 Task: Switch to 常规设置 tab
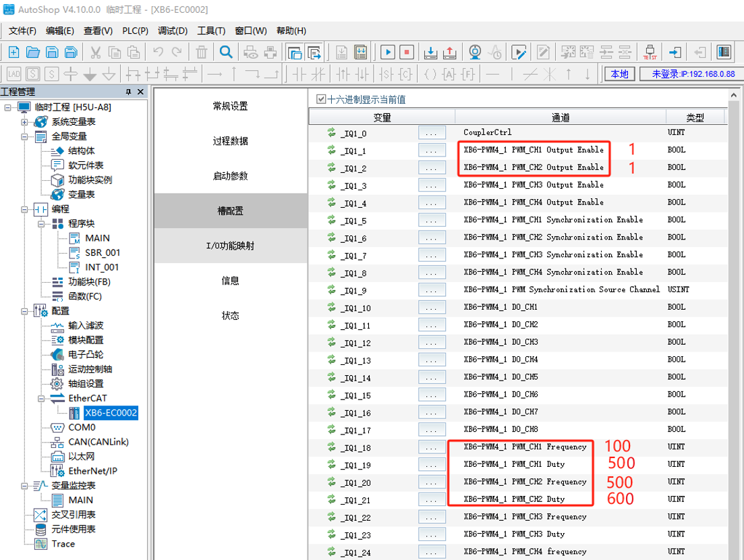(231, 107)
